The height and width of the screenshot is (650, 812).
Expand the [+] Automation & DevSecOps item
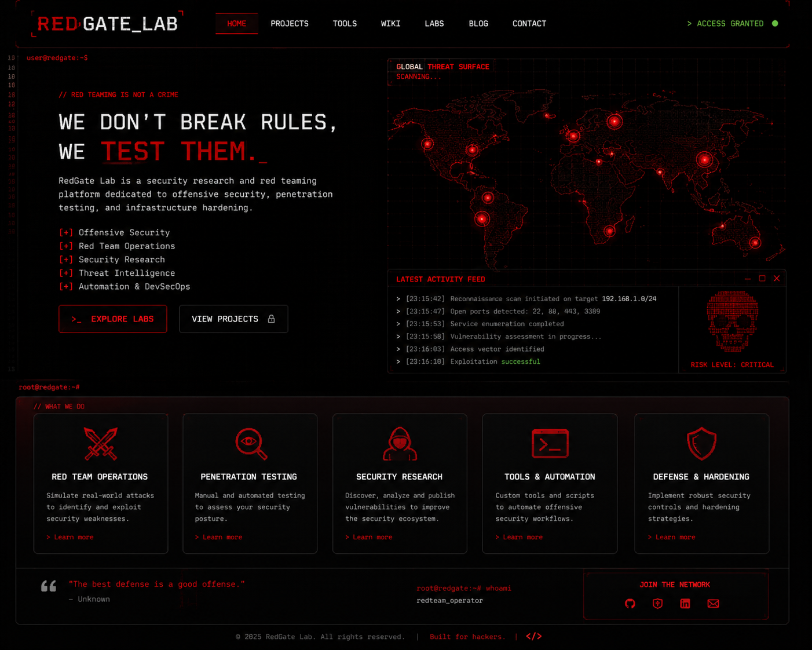[125, 287]
